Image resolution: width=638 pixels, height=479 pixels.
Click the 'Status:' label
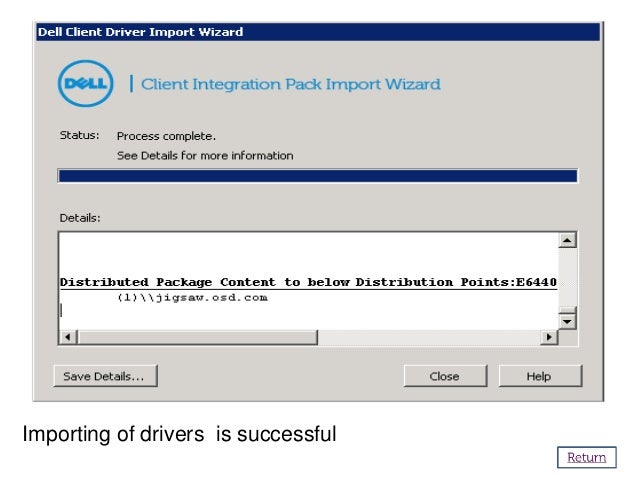[x=79, y=135]
